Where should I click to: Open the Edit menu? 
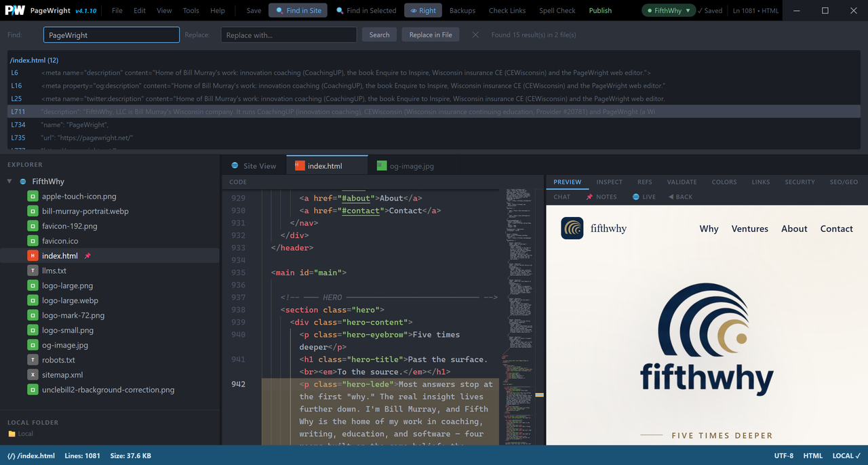click(x=140, y=10)
